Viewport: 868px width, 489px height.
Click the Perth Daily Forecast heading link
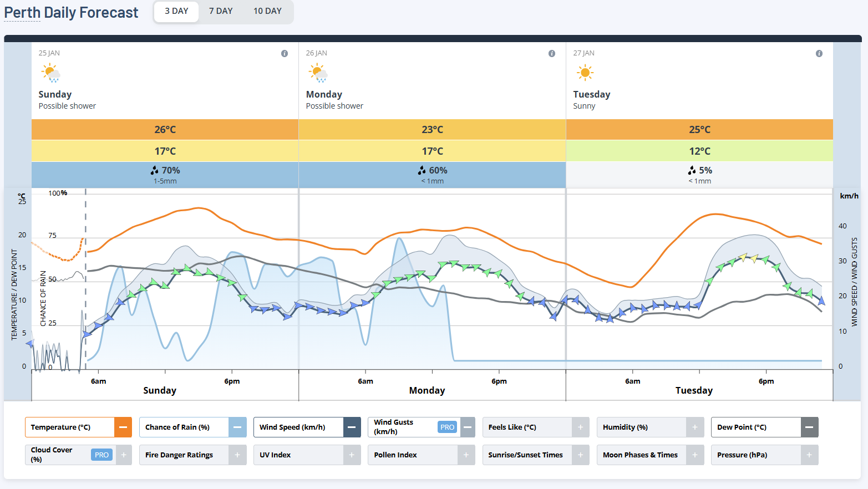[71, 13]
